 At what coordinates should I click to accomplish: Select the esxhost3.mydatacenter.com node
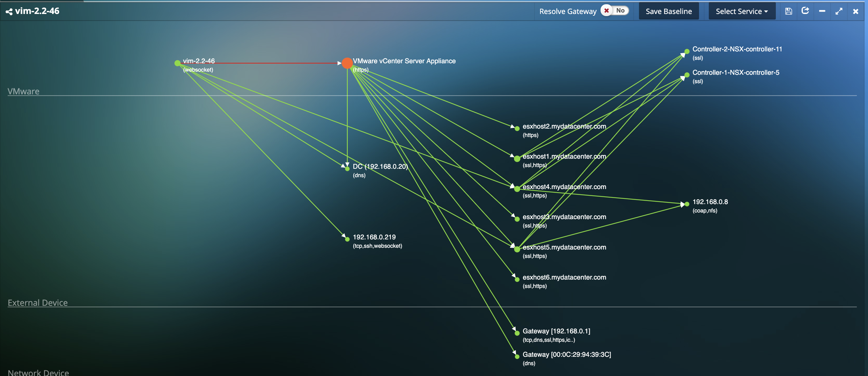(x=516, y=219)
